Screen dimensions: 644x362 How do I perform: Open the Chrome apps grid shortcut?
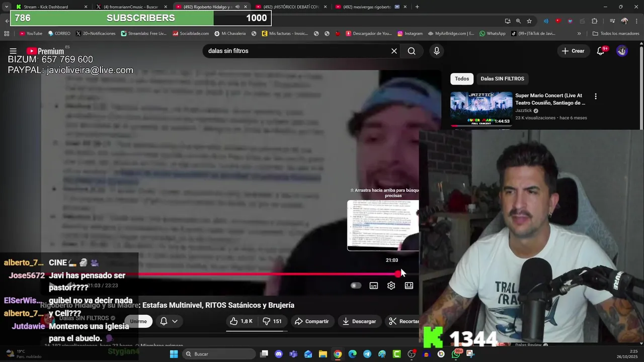point(7,34)
